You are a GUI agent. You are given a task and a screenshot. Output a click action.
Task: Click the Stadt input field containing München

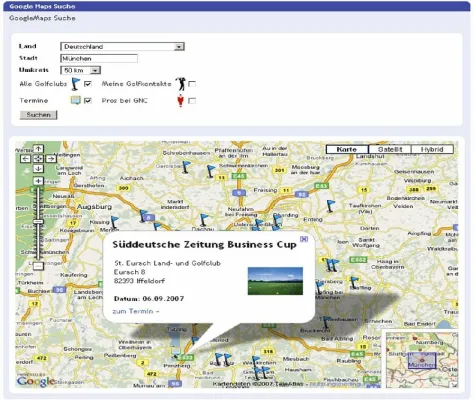(x=99, y=58)
